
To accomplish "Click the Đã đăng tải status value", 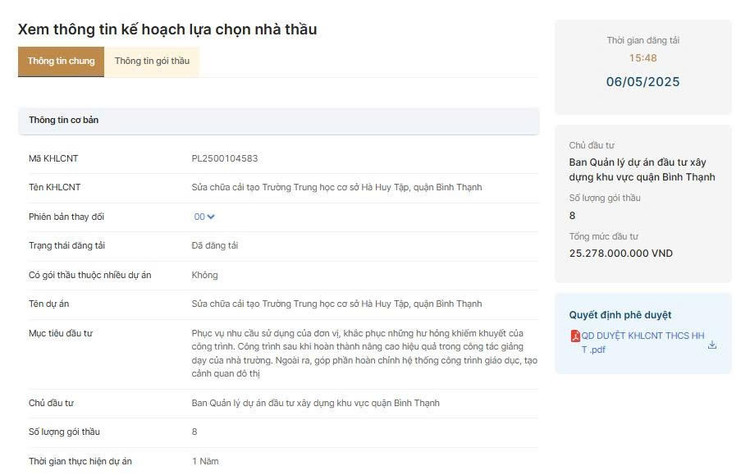I will click(215, 246).
